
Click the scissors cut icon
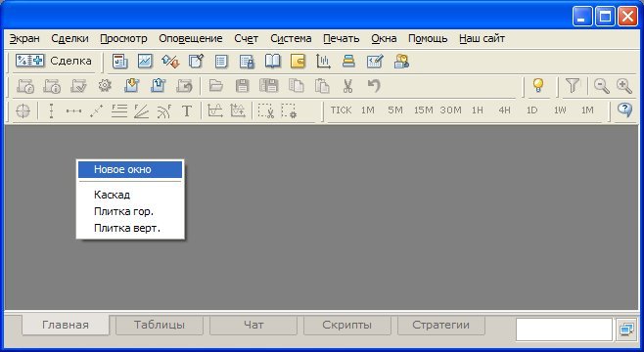click(347, 86)
